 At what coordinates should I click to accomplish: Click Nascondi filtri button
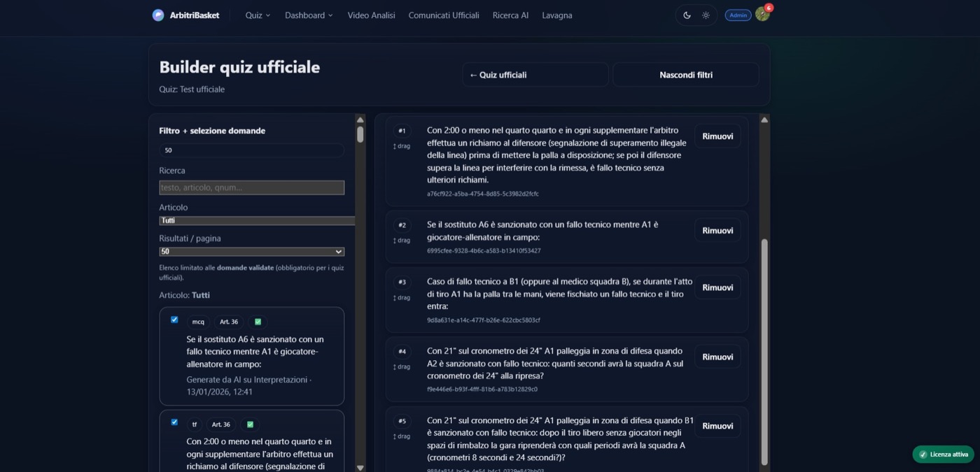pyautogui.click(x=686, y=75)
